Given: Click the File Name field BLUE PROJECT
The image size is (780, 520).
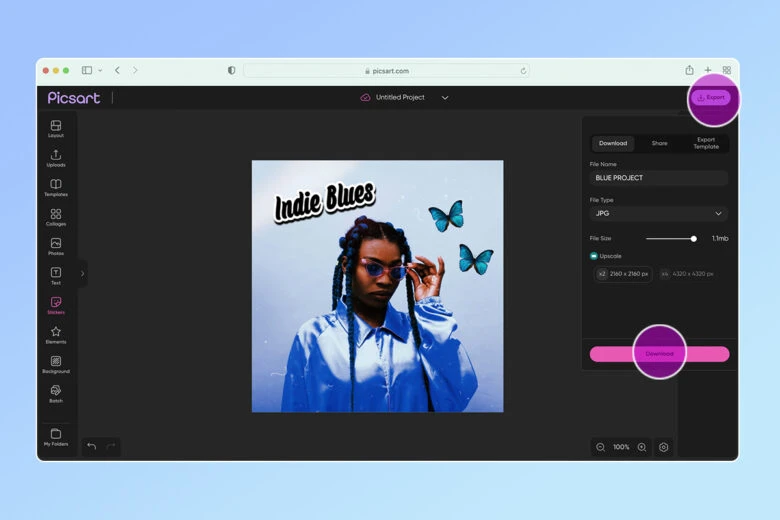Looking at the screenshot, I should [658, 178].
